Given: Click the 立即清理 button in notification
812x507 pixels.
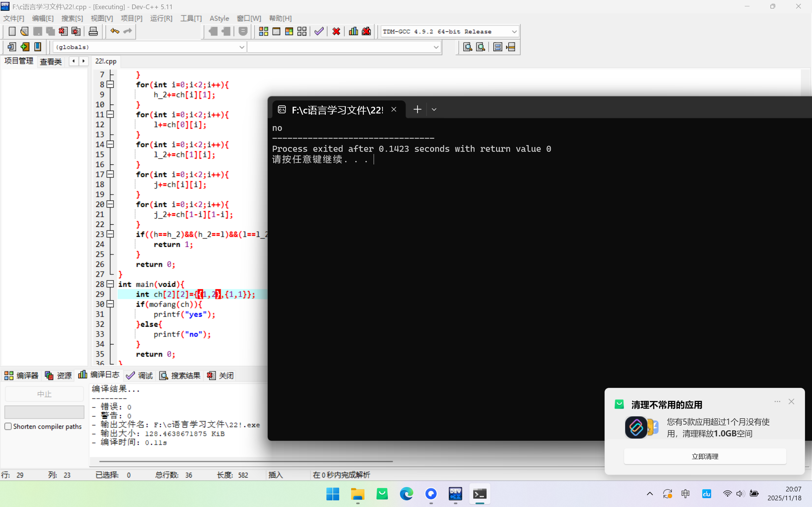Looking at the screenshot, I should 704,456.
